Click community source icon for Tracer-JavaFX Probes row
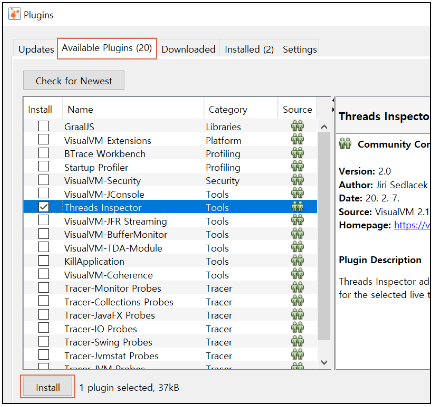Image resolution: width=433 pixels, height=407 pixels. [297, 315]
